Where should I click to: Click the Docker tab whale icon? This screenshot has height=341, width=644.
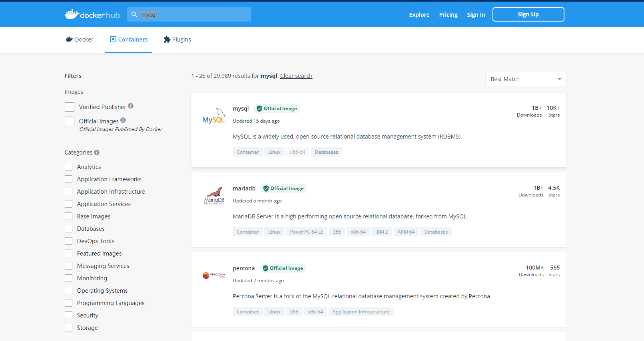click(70, 39)
